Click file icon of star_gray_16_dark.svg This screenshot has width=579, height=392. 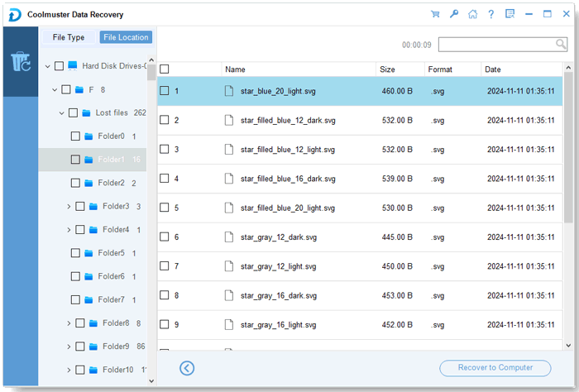[229, 295]
